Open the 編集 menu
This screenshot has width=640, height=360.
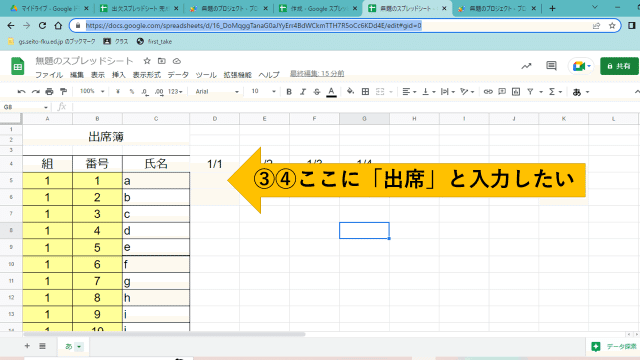pyautogui.click(x=77, y=75)
